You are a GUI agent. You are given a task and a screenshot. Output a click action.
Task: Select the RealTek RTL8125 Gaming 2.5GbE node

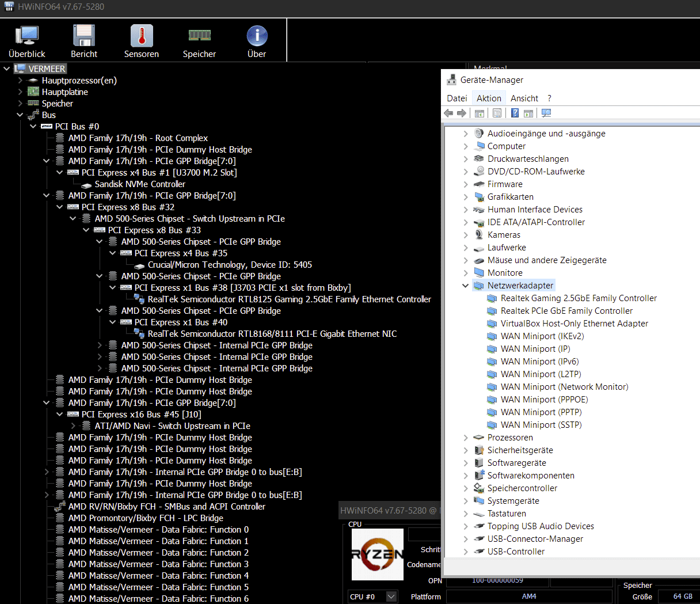[x=289, y=299]
